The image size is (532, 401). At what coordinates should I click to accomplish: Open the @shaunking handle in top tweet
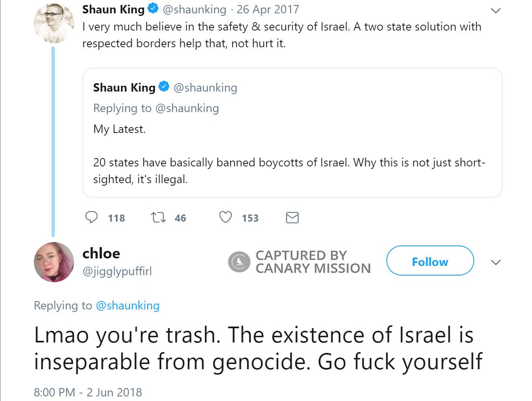[x=194, y=9]
